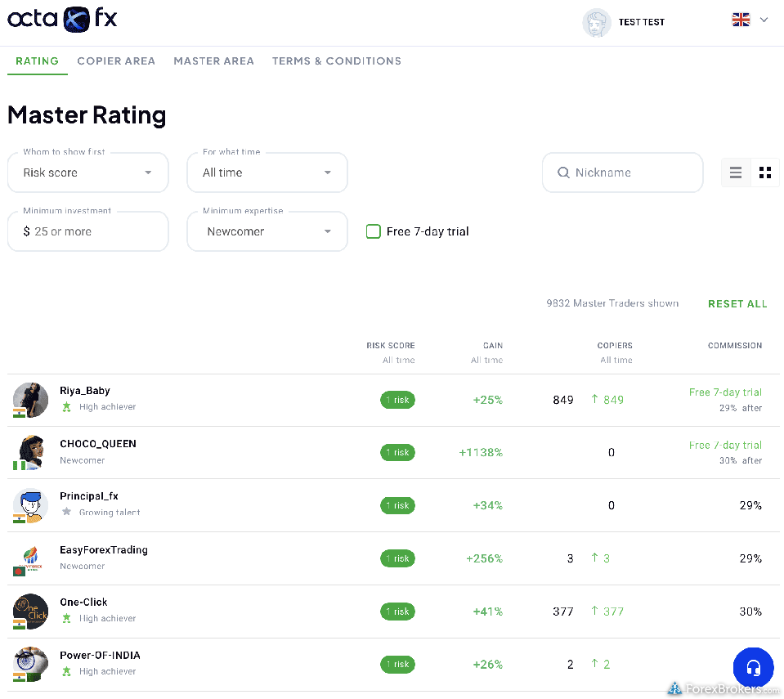Open the Whom to show first dropdown
The width and height of the screenshot is (784, 699).
click(88, 173)
